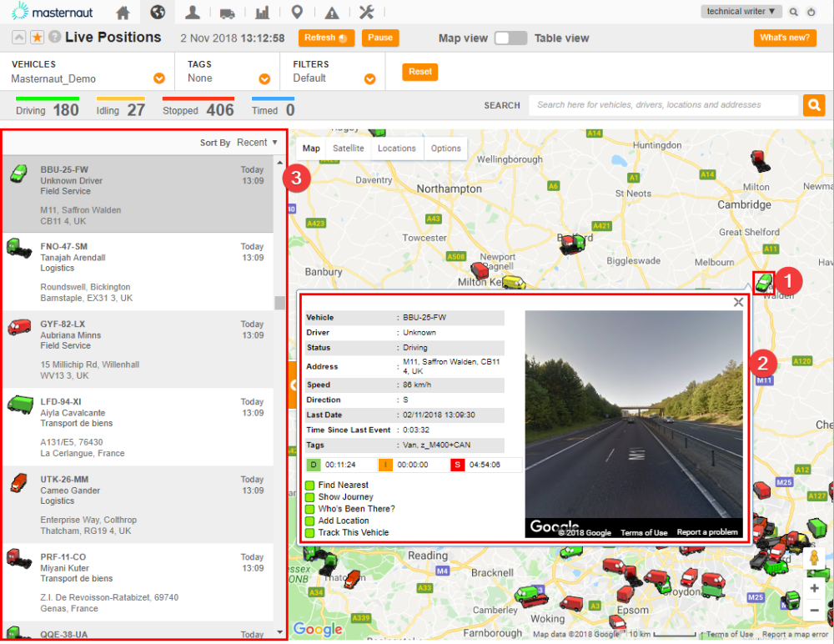Open the help question mark icon

pos(54,37)
